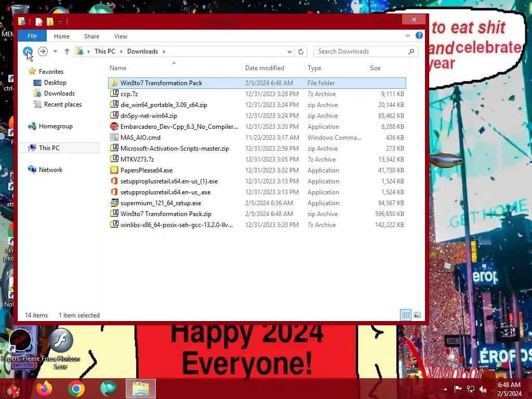Select setupproplusretail.x64.en-us_(1).exe Office icon
Image resolution: width=532 pixels, height=399 pixels.
(114, 181)
